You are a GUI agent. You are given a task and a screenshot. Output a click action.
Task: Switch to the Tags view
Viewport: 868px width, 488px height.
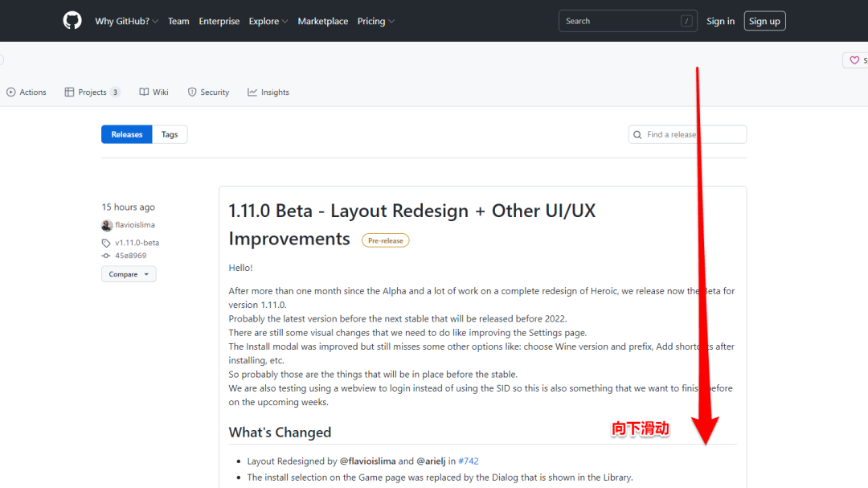[170, 135]
